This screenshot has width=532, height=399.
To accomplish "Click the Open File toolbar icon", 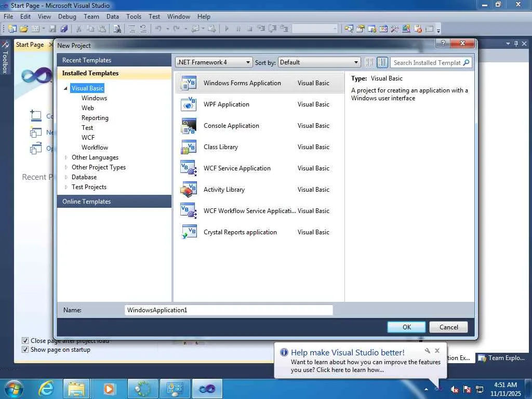I will pos(24,29).
